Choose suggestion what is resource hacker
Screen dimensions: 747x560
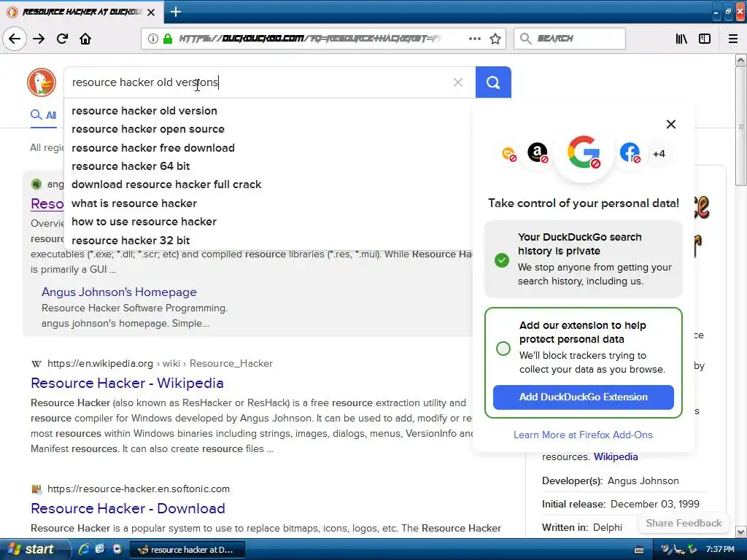(134, 203)
